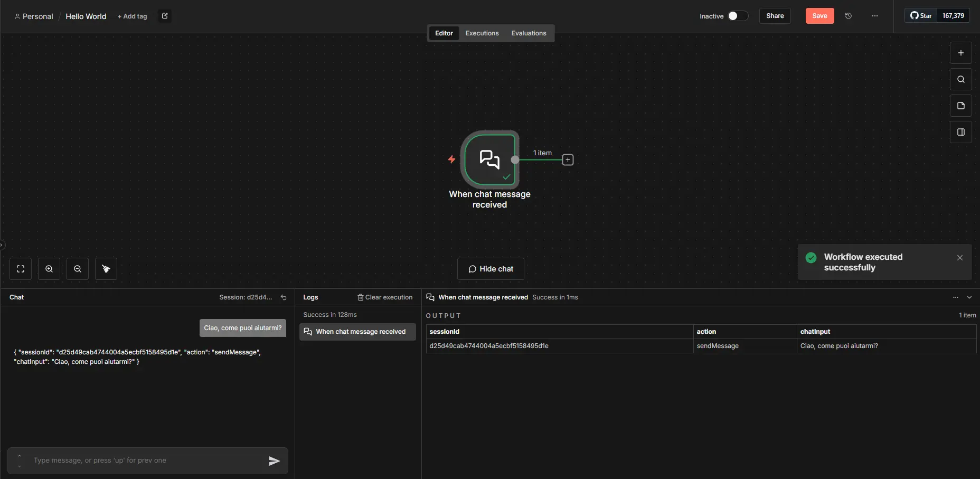Toggle the workflow Inactive switch
Screen dimensions: 980x479
pyautogui.click(x=738, y=16)
